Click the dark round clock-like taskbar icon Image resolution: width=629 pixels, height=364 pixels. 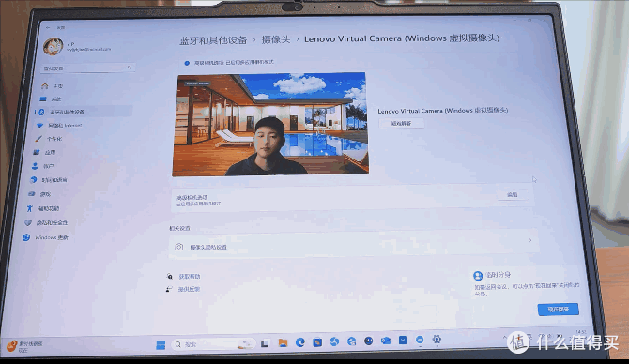click(369, 341)
